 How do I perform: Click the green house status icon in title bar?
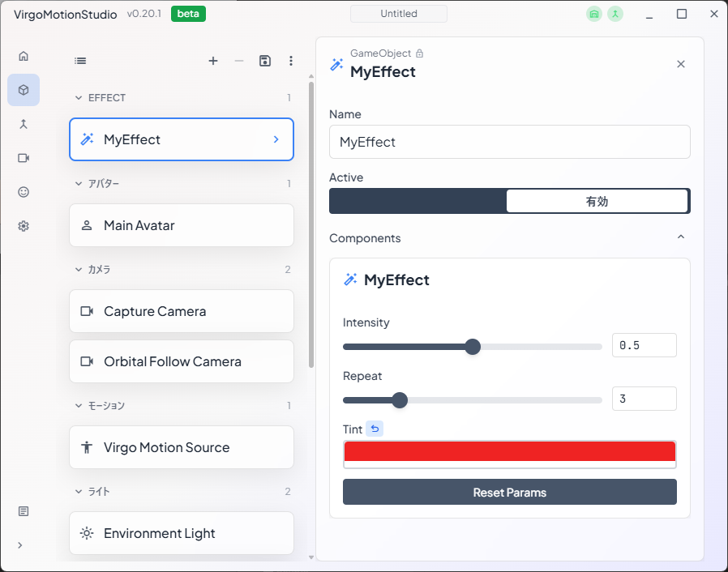593,14
